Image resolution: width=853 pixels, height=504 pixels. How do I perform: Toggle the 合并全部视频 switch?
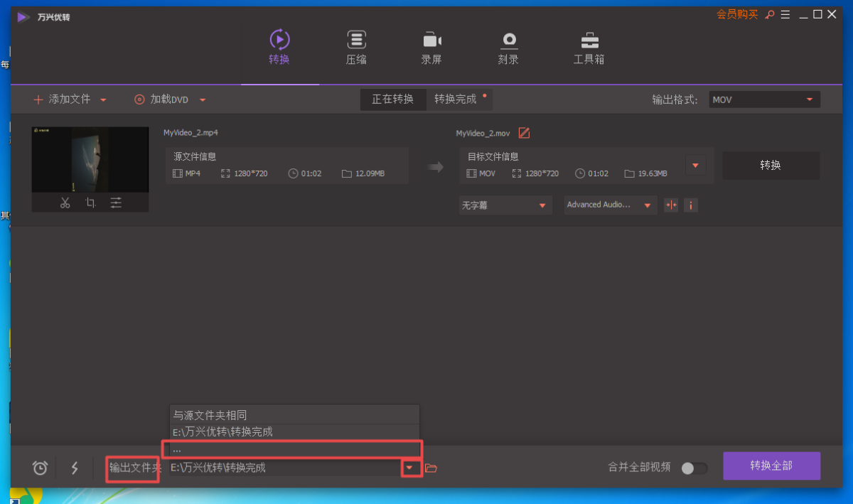pos(694,468)
